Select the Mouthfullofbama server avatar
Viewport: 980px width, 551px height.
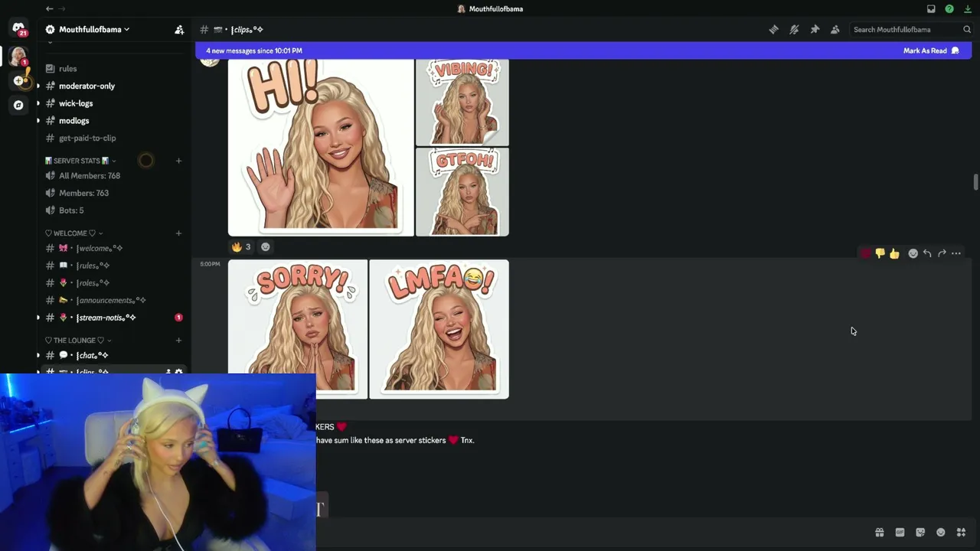tap(18, 56)
